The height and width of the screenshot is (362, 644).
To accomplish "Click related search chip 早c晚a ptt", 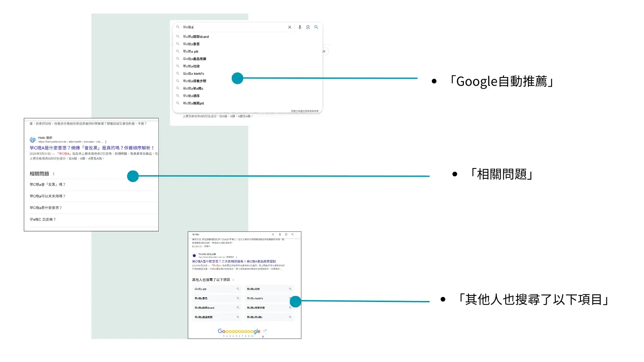I will 217,289.
